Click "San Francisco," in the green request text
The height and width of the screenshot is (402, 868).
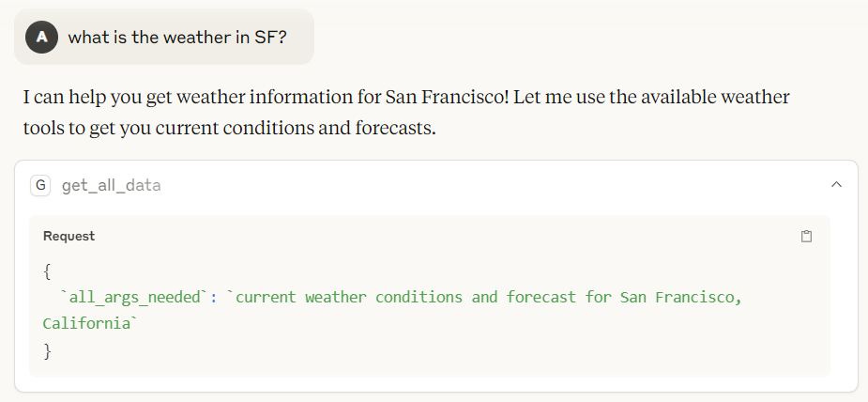(681, 298)
